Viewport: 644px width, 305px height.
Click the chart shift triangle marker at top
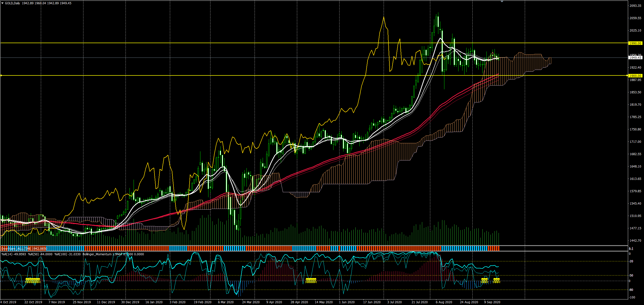click(502, 2)
